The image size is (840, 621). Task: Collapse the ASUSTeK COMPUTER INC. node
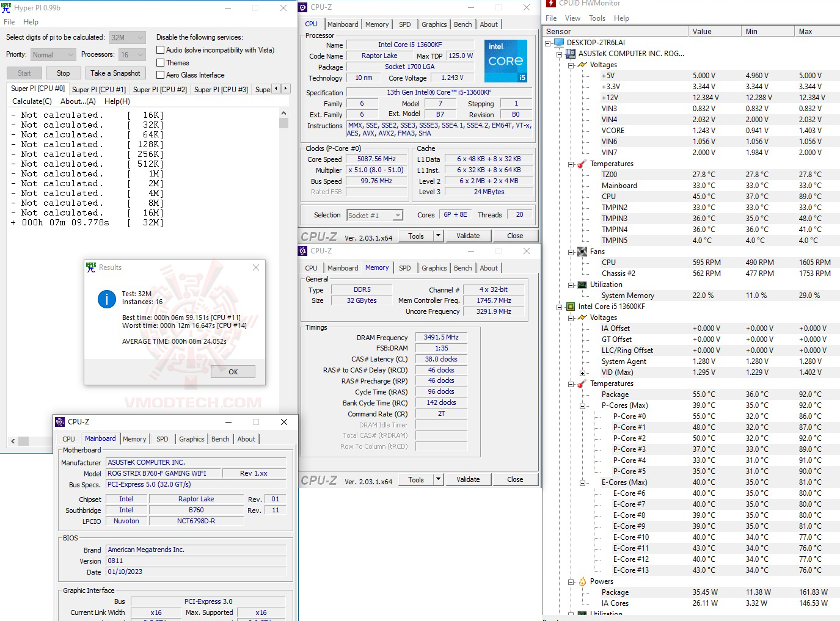[x=560, y=54]
